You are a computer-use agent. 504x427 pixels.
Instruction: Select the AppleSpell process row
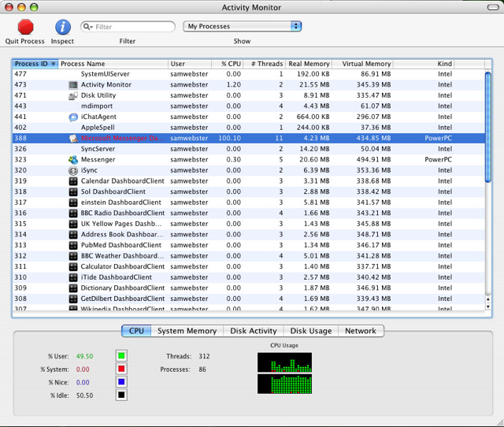coord(249,128)
